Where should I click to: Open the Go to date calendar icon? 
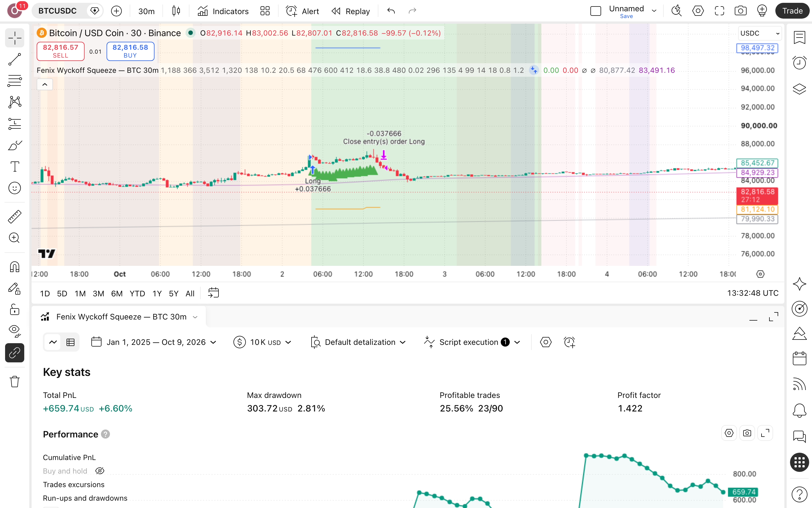point(213,293)
